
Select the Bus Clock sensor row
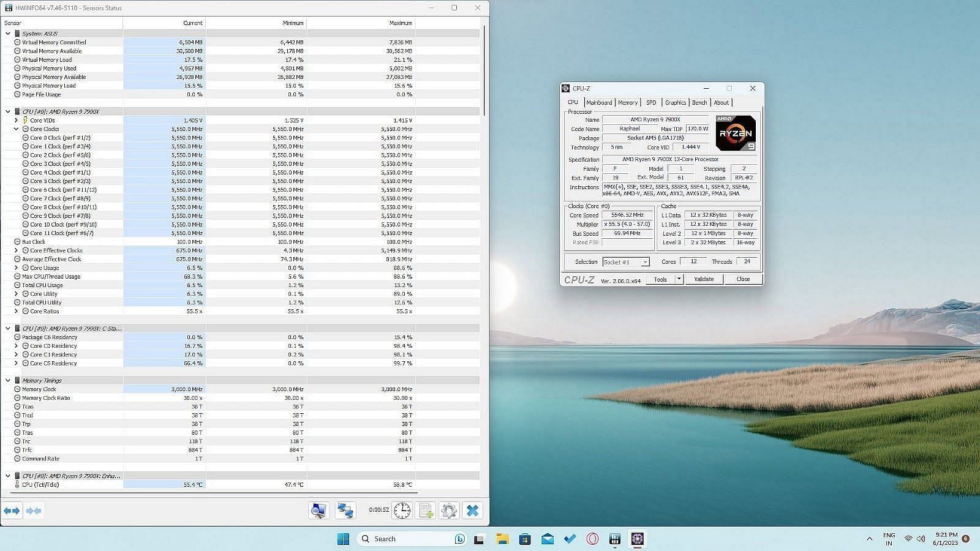(x=240, y=242)
